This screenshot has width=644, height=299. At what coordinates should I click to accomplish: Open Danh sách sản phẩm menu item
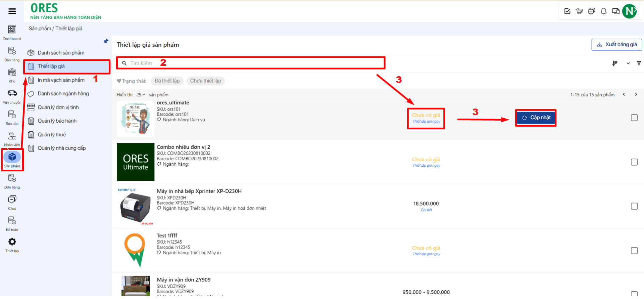point(61,53)
